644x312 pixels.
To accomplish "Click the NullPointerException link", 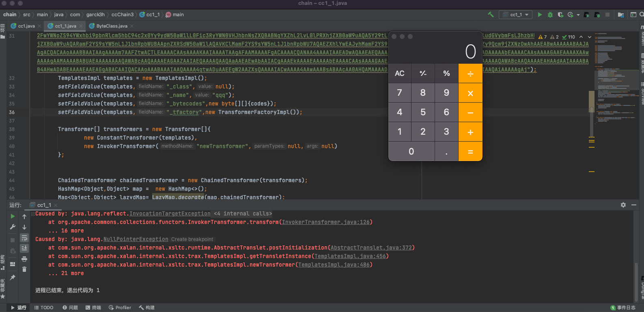I will pos(136,239).
